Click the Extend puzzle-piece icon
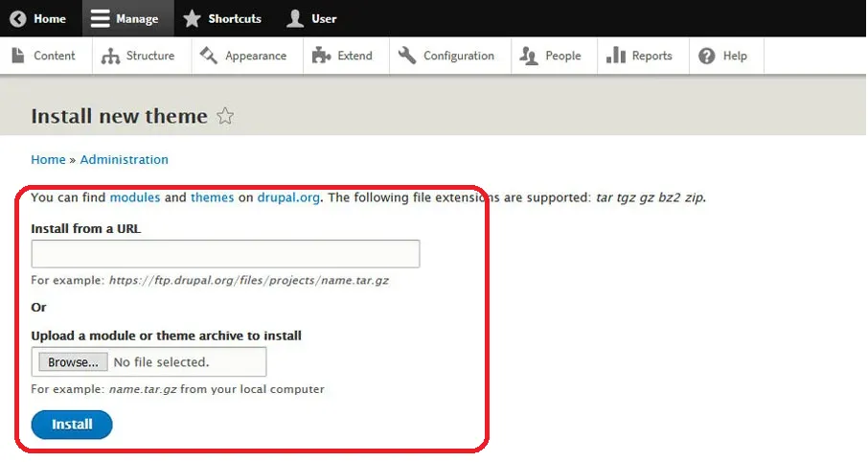 click(321, 56)
